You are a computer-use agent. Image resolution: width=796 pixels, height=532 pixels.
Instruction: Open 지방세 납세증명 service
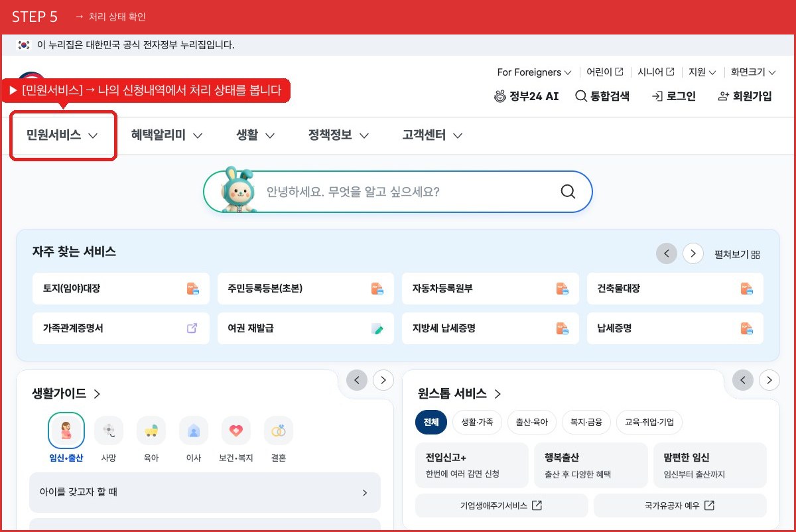click(490, 328)
